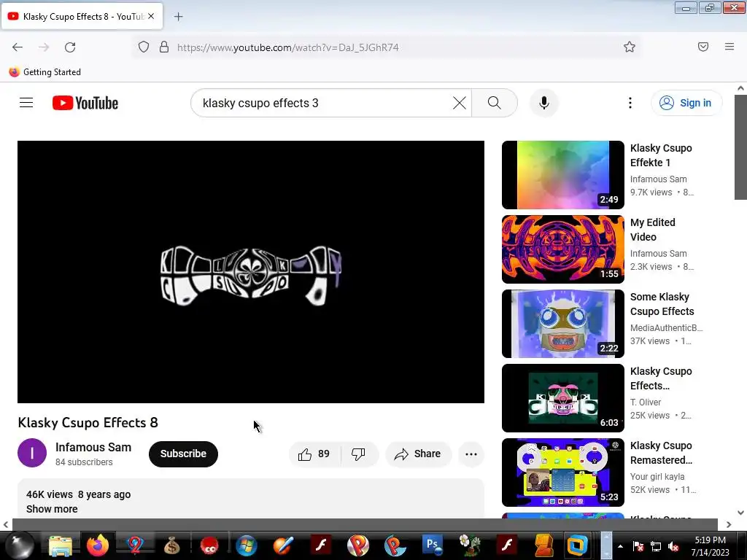Dislike the video with thumbs down
The height and width of the screenshot is (560, 747).
point(359,454)
